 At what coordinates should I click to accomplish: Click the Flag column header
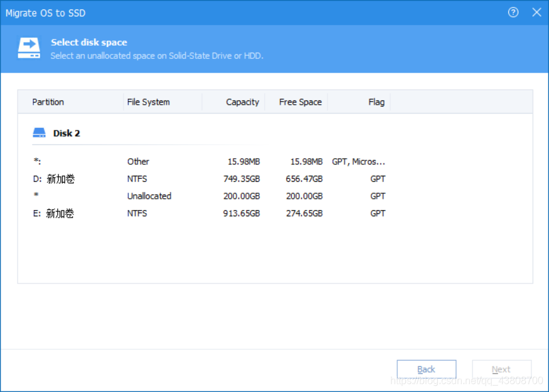coord(376,102)
